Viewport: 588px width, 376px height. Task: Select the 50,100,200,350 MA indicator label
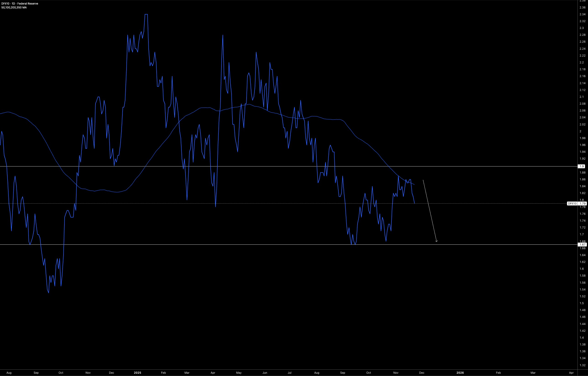coord(14,8)
